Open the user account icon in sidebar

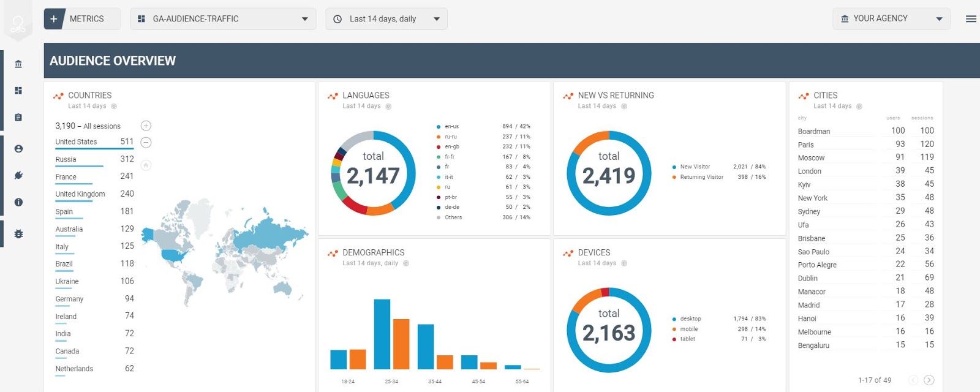tap(18, 149)
